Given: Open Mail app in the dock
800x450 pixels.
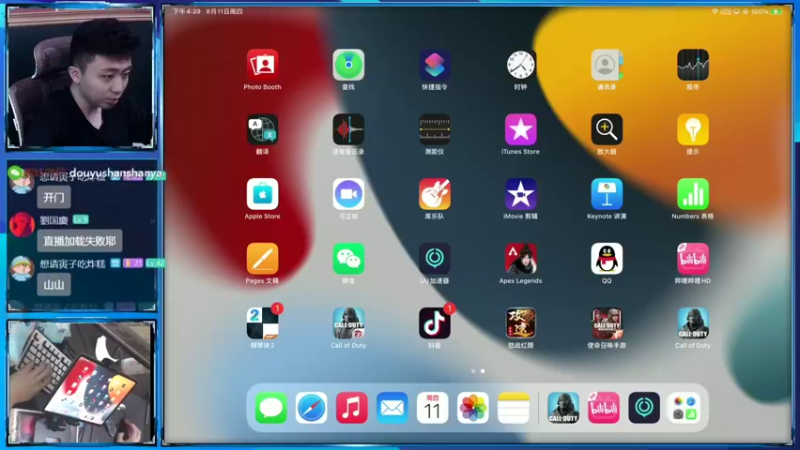Looking at the screenshot, I should click(x=392, y=408).
